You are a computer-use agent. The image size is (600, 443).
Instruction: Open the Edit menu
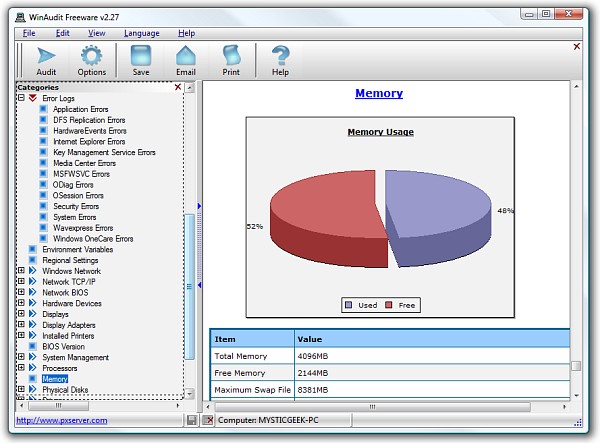tap(62, 33)
